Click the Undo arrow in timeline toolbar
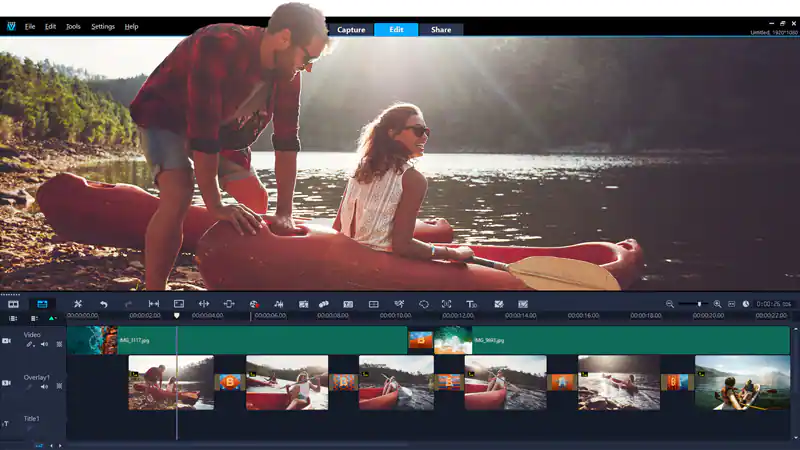 (x=103, y=304)
